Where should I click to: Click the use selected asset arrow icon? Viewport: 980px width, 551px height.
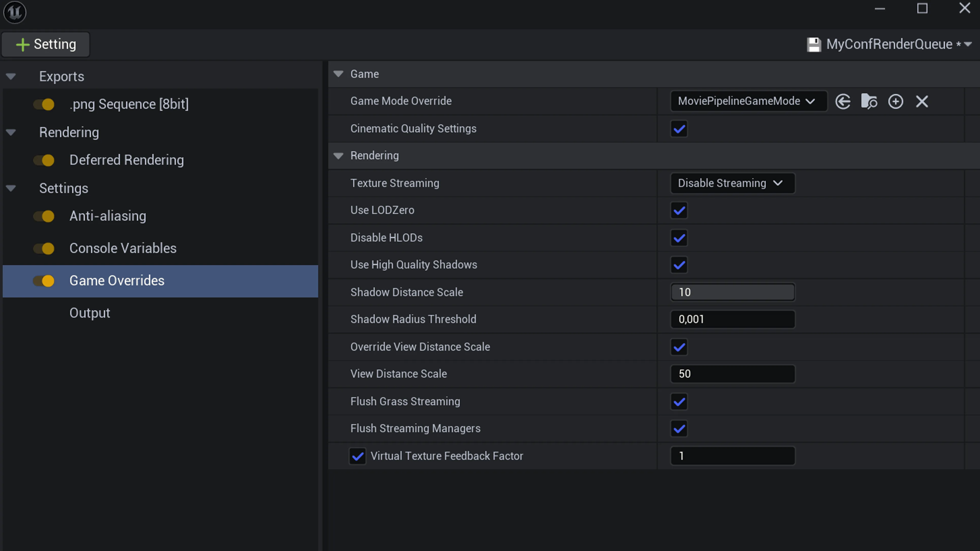pos(843,102)
